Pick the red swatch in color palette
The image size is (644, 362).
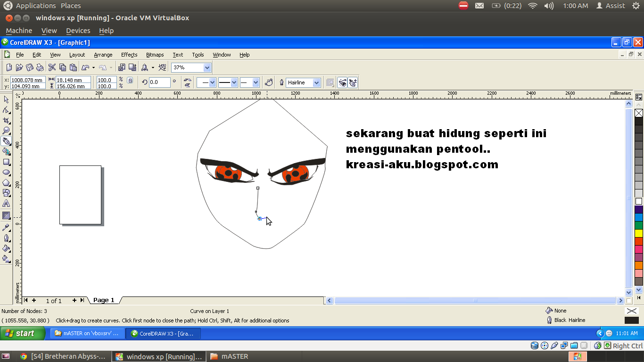(639, 241)
